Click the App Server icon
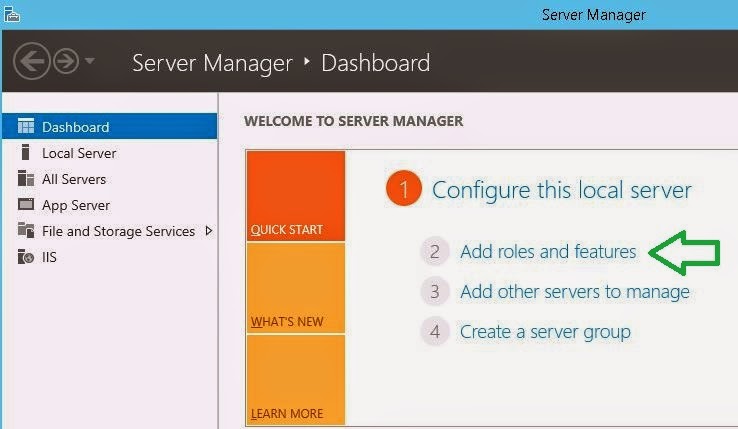The height and width of the screenshot is (429, 738). tap(26, 204)
